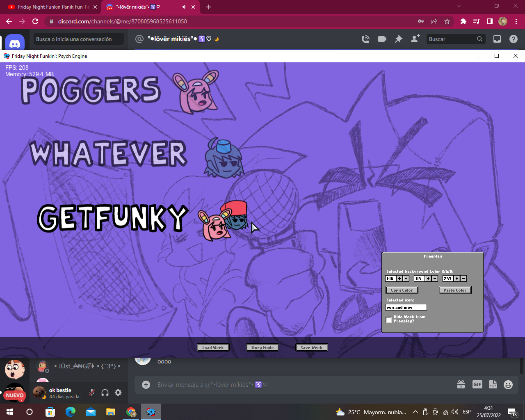
Task: Attach a file with the plus icon
Action: pos(146,384)
